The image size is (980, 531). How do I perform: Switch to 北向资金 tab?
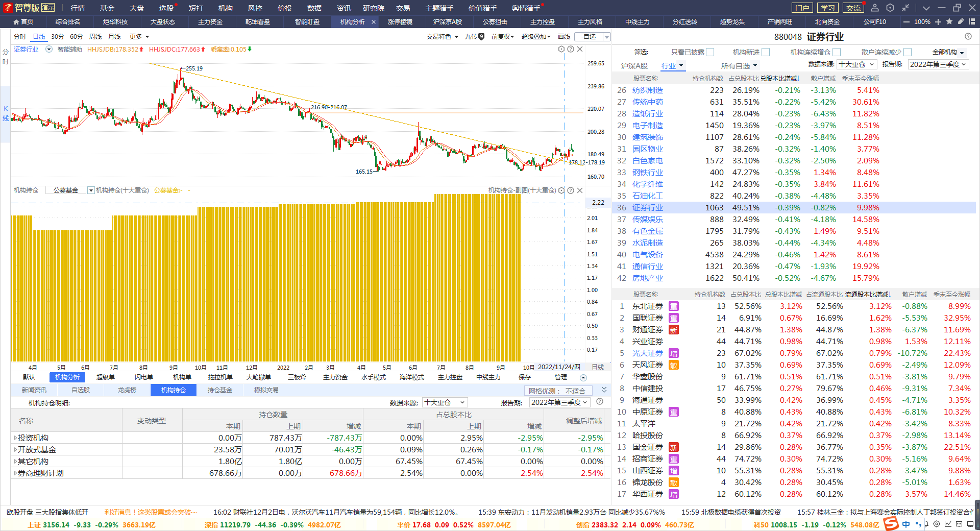(827, 22)
